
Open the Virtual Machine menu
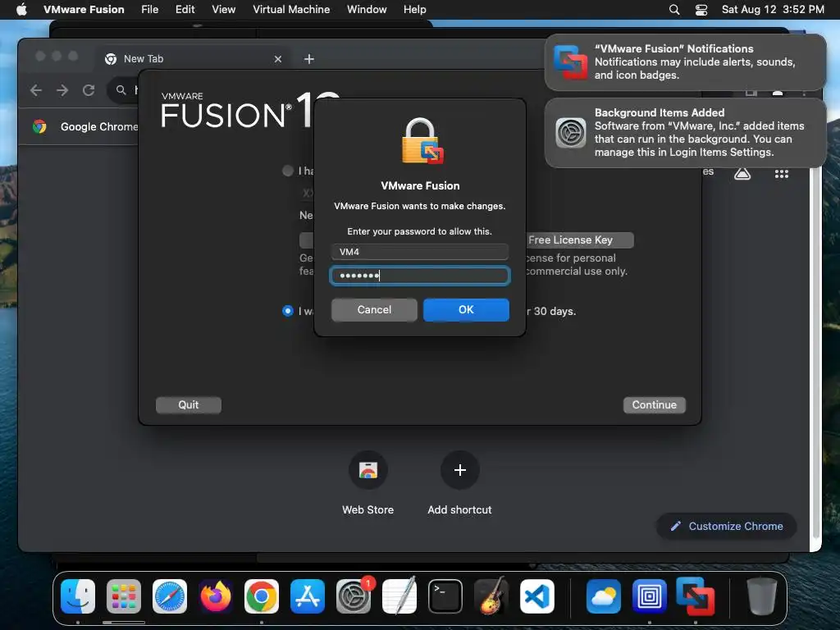(x=291, y=10)
